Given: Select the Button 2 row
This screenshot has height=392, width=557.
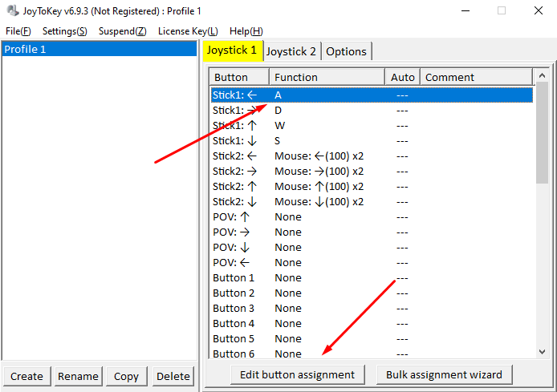Looking at the screenshot, I should (372, 293).
